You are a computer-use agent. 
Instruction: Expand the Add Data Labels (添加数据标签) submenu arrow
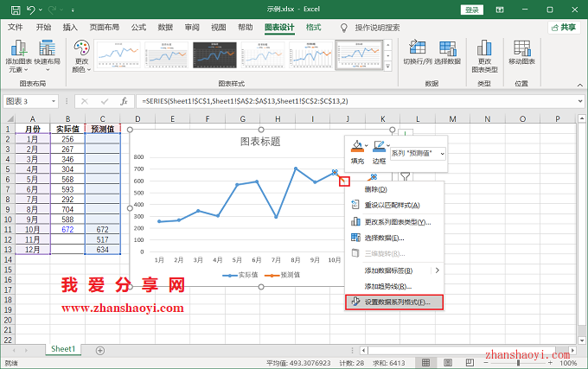click(438, 270)
